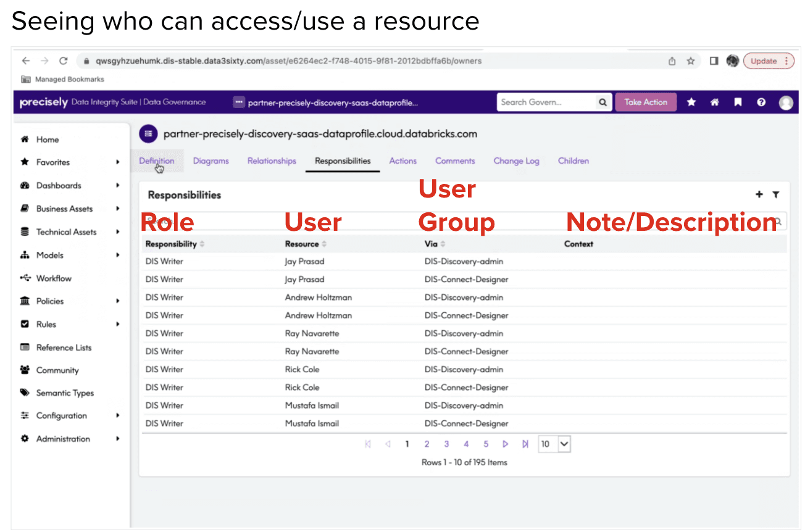Expand the Administration submenu arrow
The width and height of the screenshot is (805, 532).
coord(117,439)
